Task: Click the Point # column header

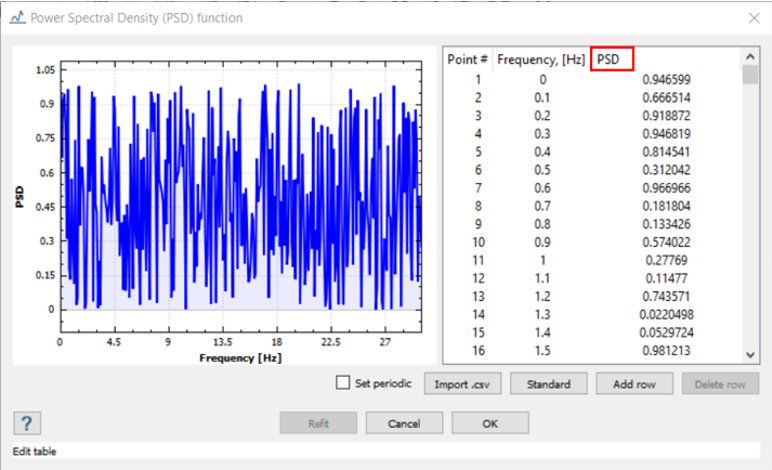Action: [x=468, y=60]
